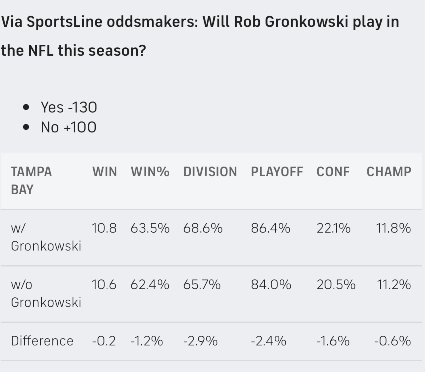Click the 10.8 wins value
425x372 pixels.
click(x=104, y=228)
